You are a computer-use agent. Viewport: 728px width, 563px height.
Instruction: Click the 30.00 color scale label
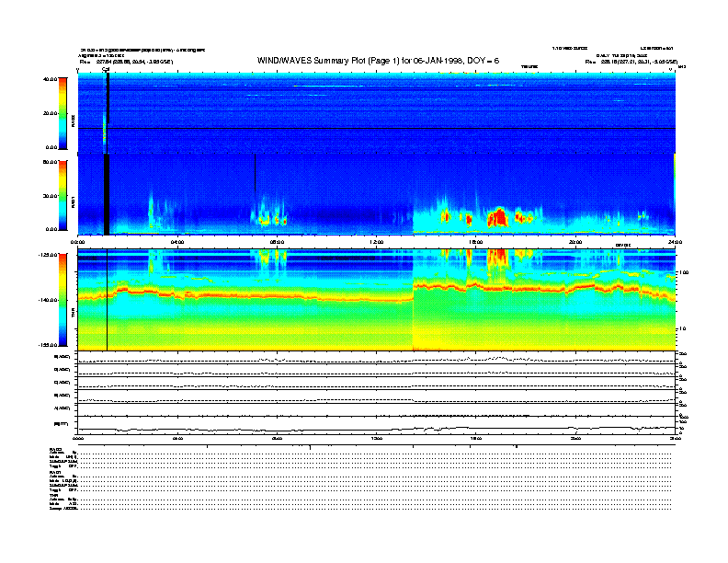pos(50,196)
